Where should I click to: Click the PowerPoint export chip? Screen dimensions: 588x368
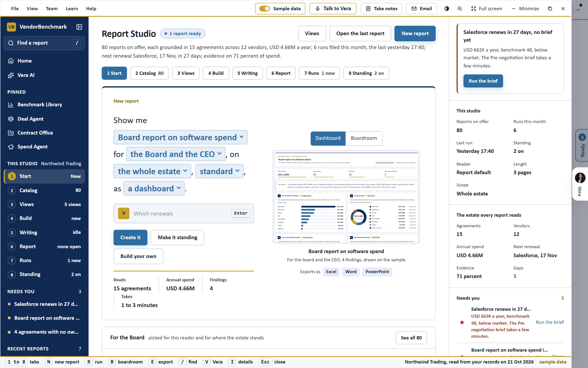click(377, 272)
